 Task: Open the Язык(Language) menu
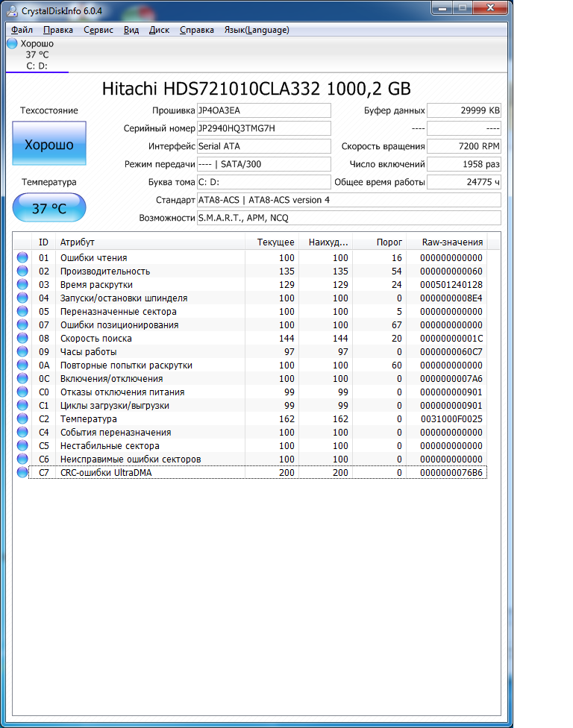(x=257, y=30)
